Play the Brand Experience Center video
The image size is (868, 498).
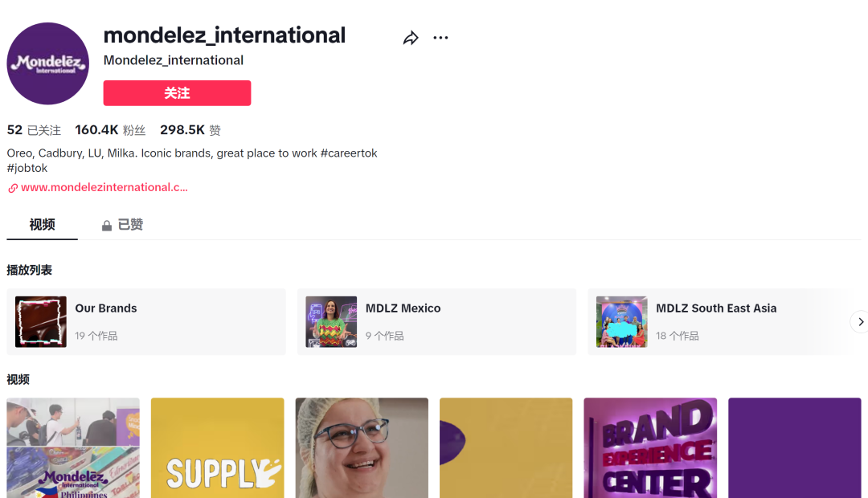(649, 447)
